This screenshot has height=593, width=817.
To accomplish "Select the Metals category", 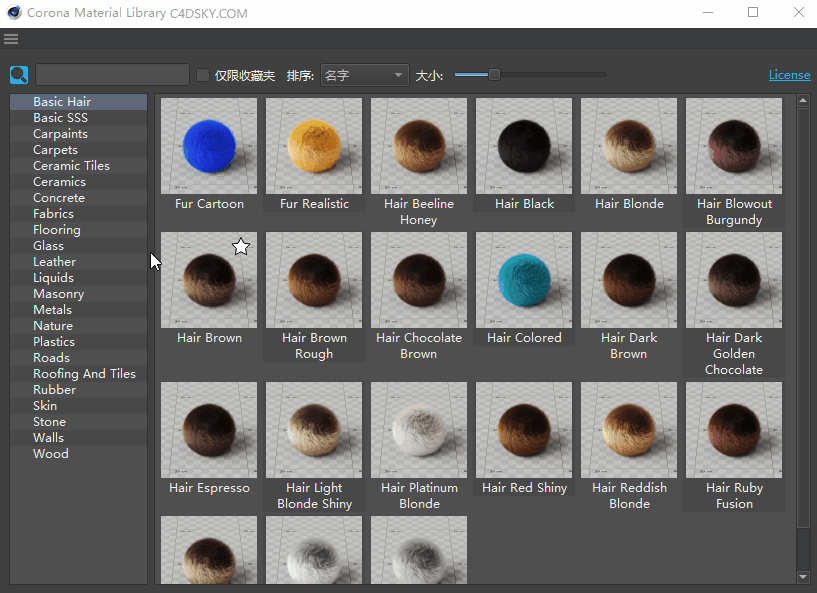I will (79, 310).
